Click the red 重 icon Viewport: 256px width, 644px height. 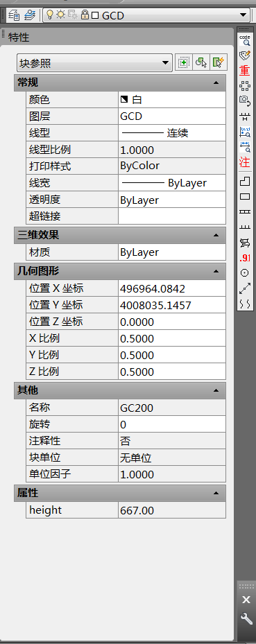244,71
